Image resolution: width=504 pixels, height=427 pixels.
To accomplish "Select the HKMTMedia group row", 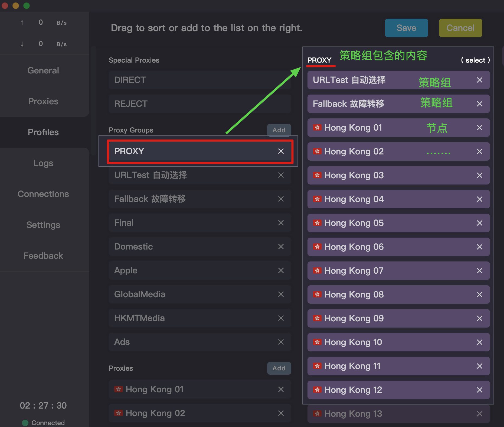I will coord(200,318).
